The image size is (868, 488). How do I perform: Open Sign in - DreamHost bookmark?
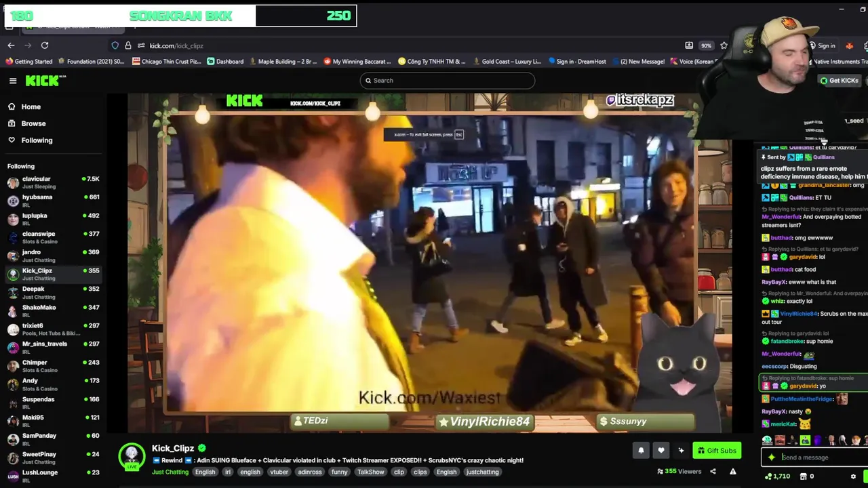point(576,62)
